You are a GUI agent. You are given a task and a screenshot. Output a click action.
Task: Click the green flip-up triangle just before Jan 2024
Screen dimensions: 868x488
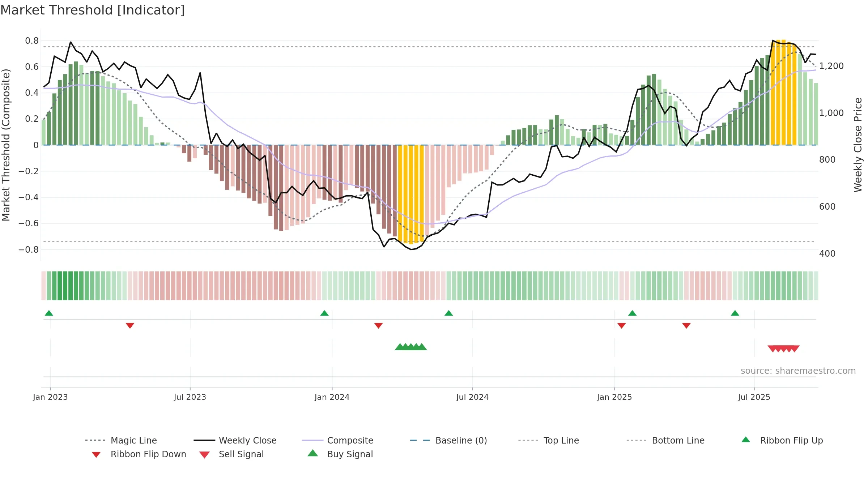point(324,313)
